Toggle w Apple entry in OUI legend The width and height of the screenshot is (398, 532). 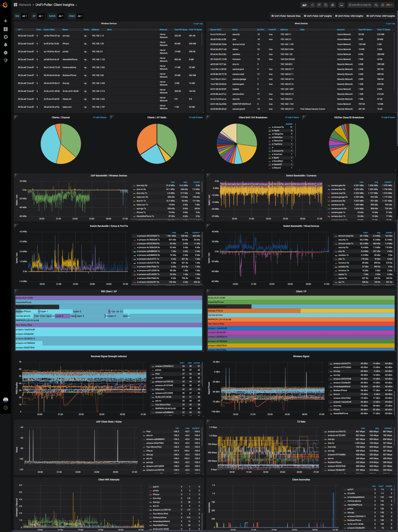pos(276,131)
